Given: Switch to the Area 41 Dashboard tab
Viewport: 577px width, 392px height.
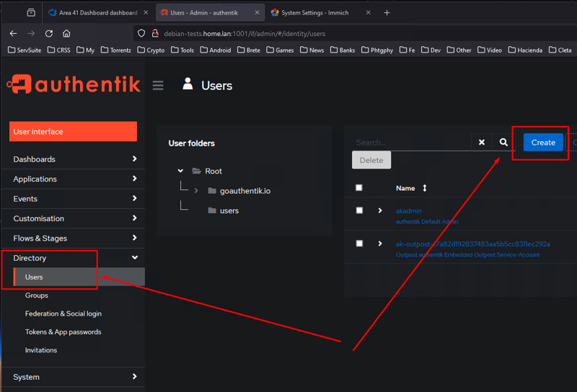Looking at the screenshot, I should click(x=98, y=13).
